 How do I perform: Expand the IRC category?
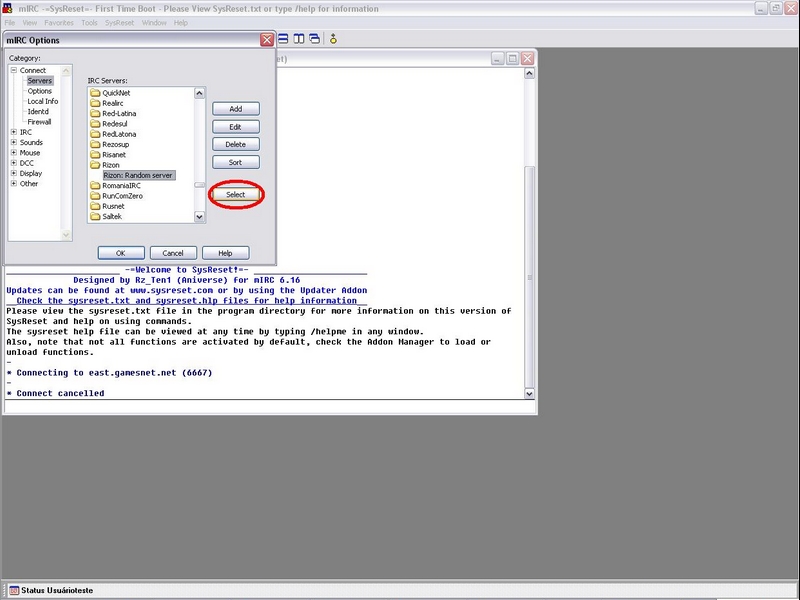point(13,132)
